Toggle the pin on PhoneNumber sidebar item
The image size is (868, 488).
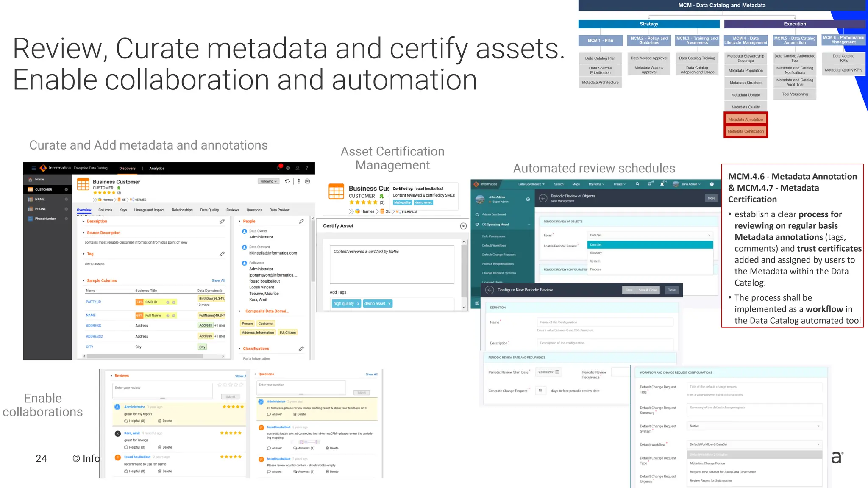coord(67,219)
